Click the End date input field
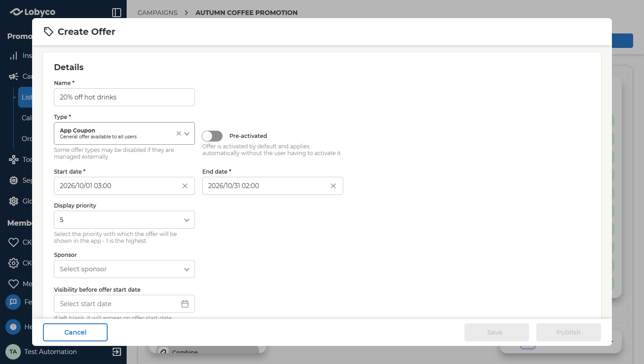Image resolution: width=644 pixels, height=364 pixels. click(273, 186)
